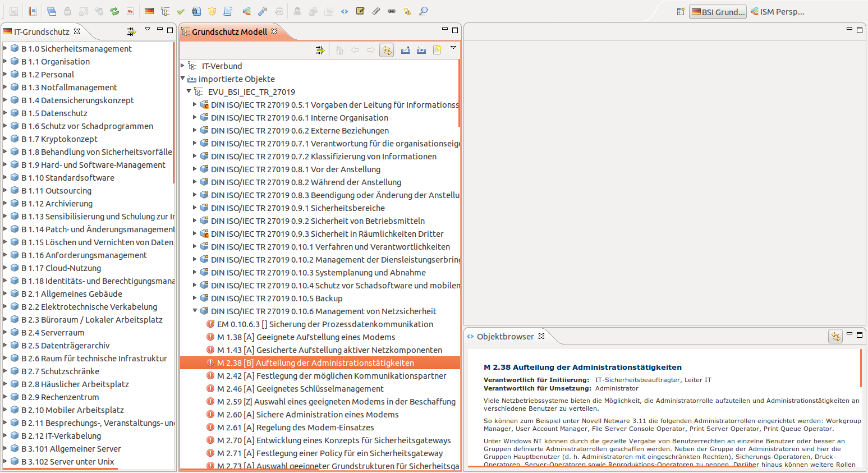Expand 0.6.1 Interne Organisation node

point(195,117)
